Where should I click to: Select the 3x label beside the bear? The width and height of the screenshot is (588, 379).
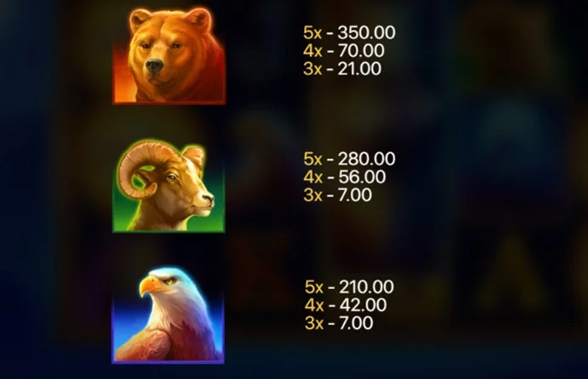pos(313,69)
